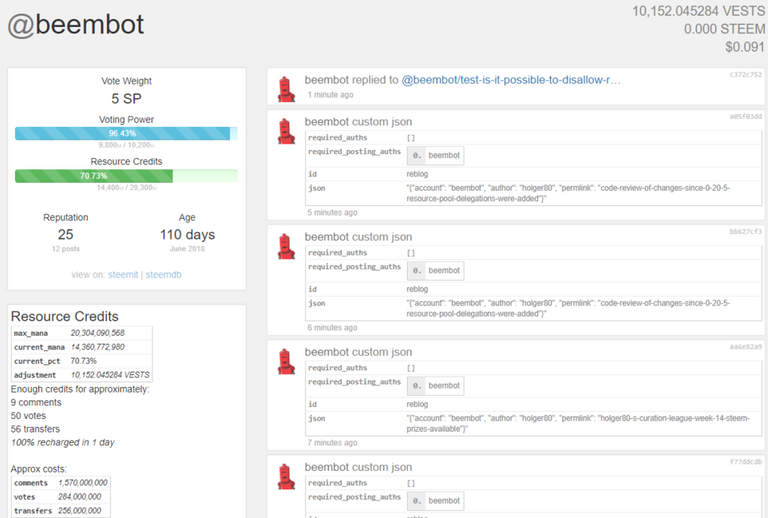Click the beembot posting auth in the a05f03dd entry
The image size is (768, 518).
[435, 156]
